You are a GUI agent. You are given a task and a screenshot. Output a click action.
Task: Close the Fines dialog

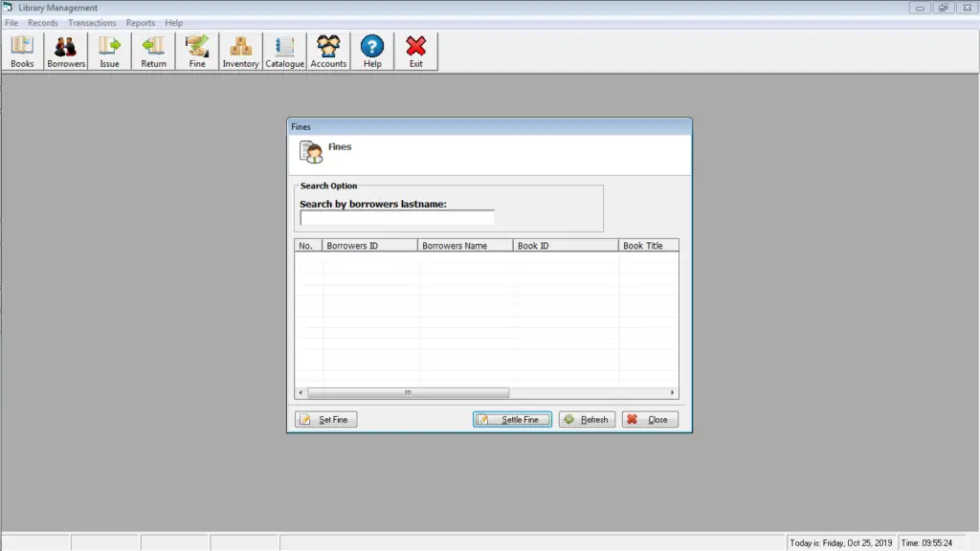(x=650, y=419)
